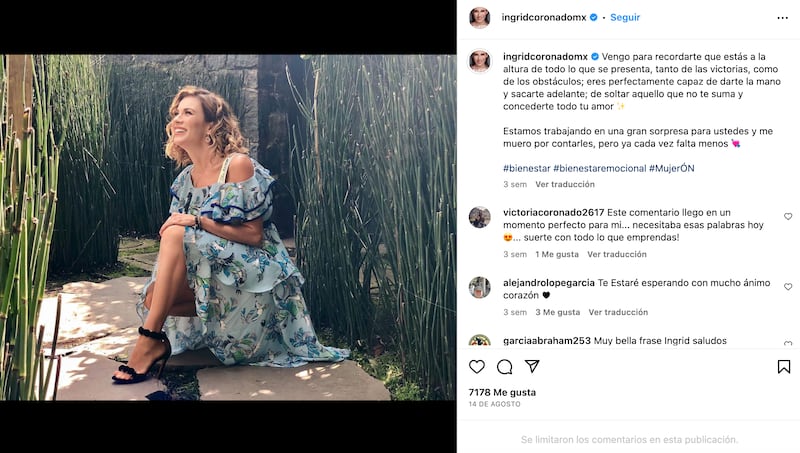Open ingridcoronadomx header profile picture
This screenshot has height=453, width=800.
point(480,18)
